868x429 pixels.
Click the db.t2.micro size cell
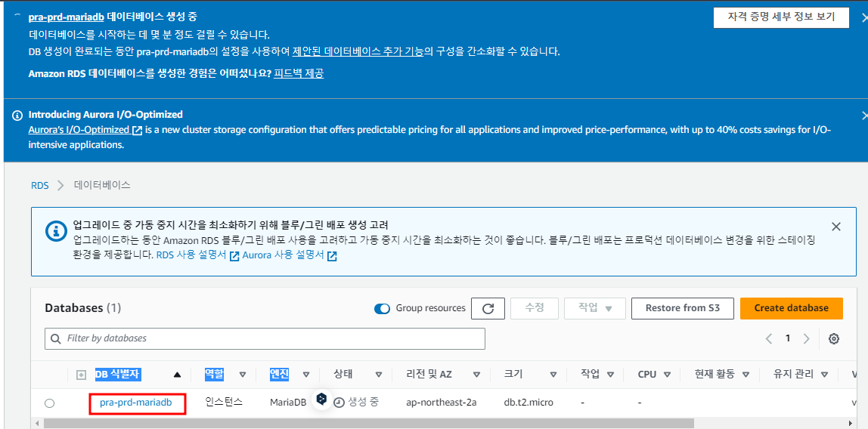point(529,403)
